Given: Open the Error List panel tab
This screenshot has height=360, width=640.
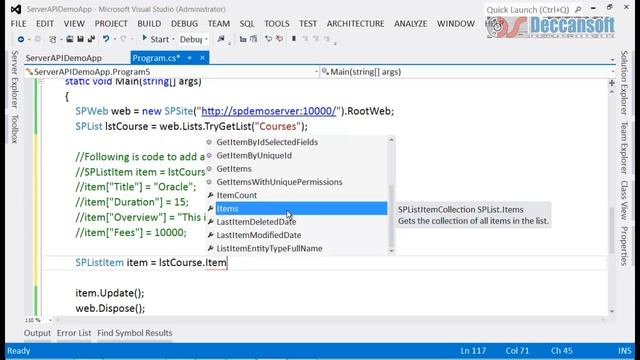Looking at the screenshot, I should pos(74,333).
